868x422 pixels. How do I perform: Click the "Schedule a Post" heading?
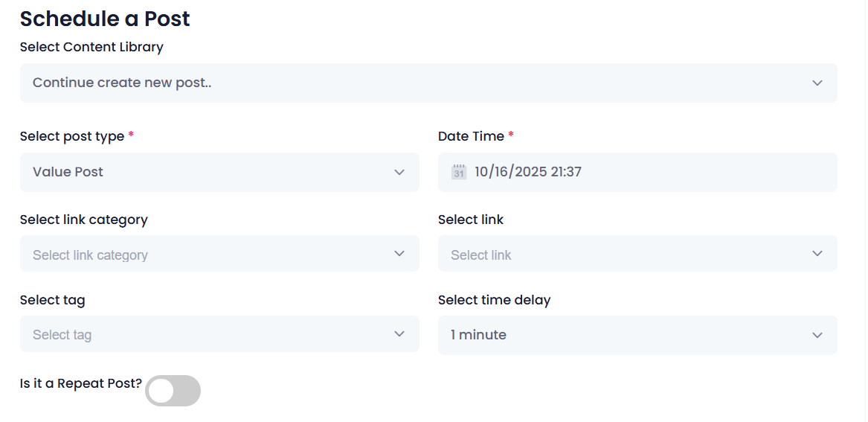[x=105, y=19]
